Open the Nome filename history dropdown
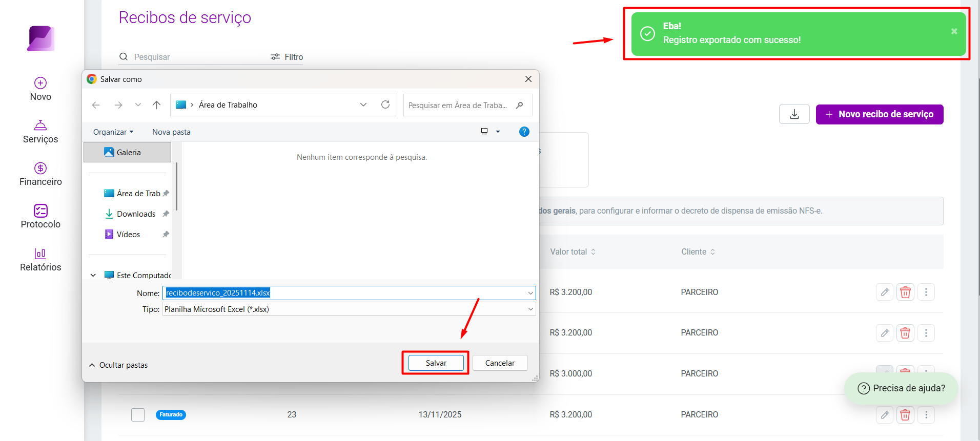Screen dimensions: 980x441 (530, 293)
